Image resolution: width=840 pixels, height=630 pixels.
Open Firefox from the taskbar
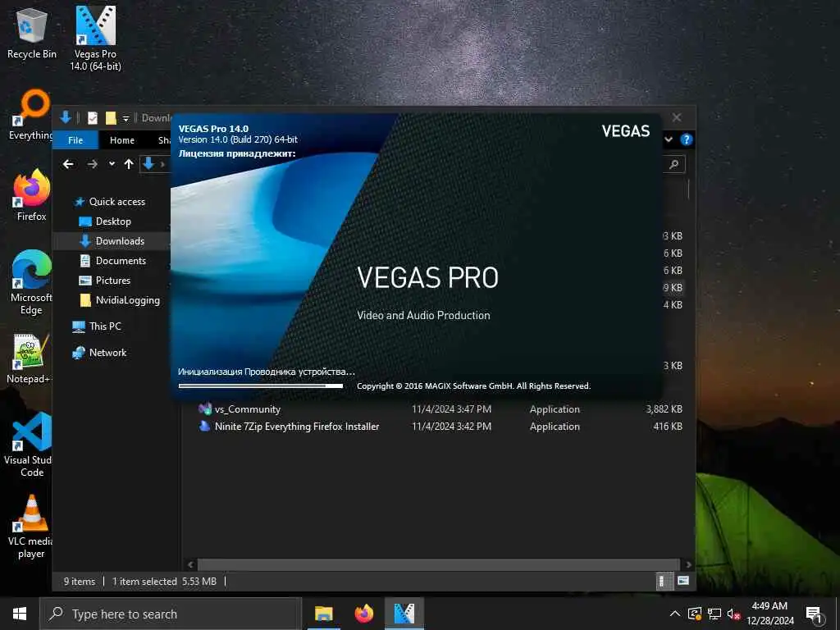click(x=363, y=614)
